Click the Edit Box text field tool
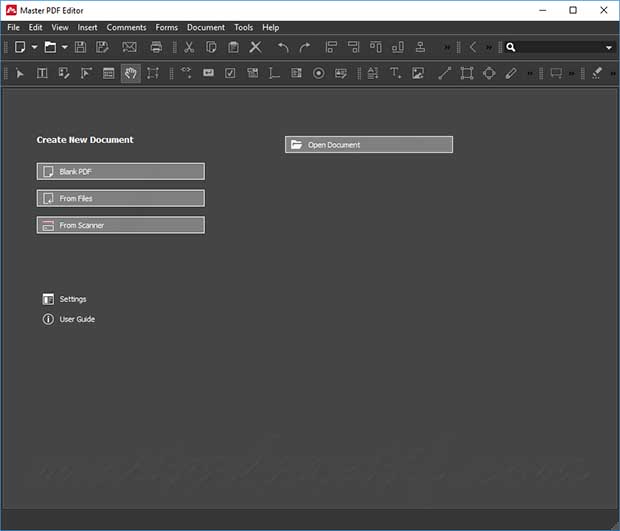The height and width of the screenshot is (531, 620). (208, 73)
